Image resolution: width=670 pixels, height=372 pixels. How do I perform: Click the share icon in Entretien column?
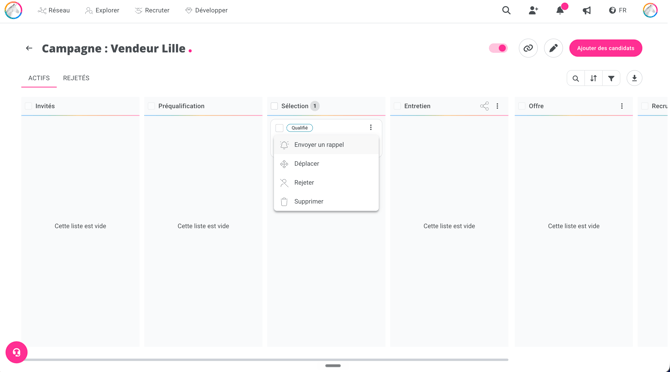click(484, 106)
